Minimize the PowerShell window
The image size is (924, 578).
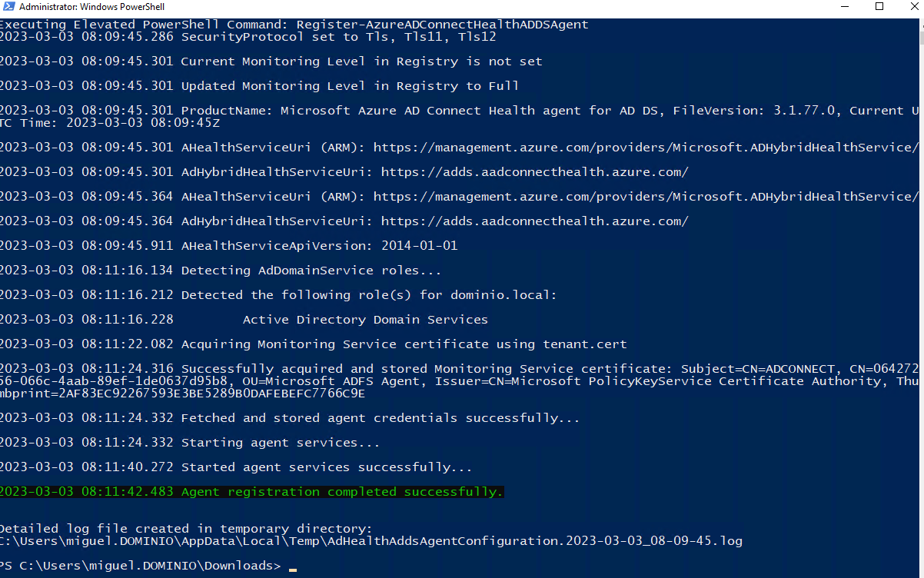[843, 7]
